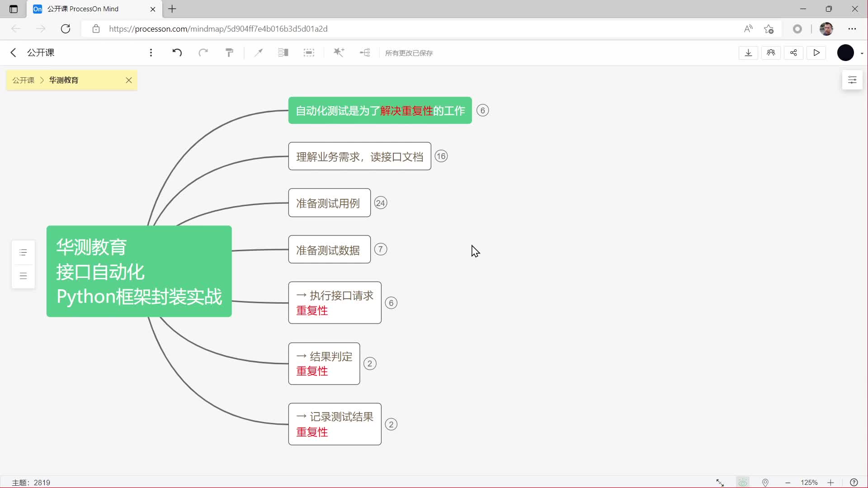
Task: Select the central 华测教育 root topic
Action: tap(139, 271)
